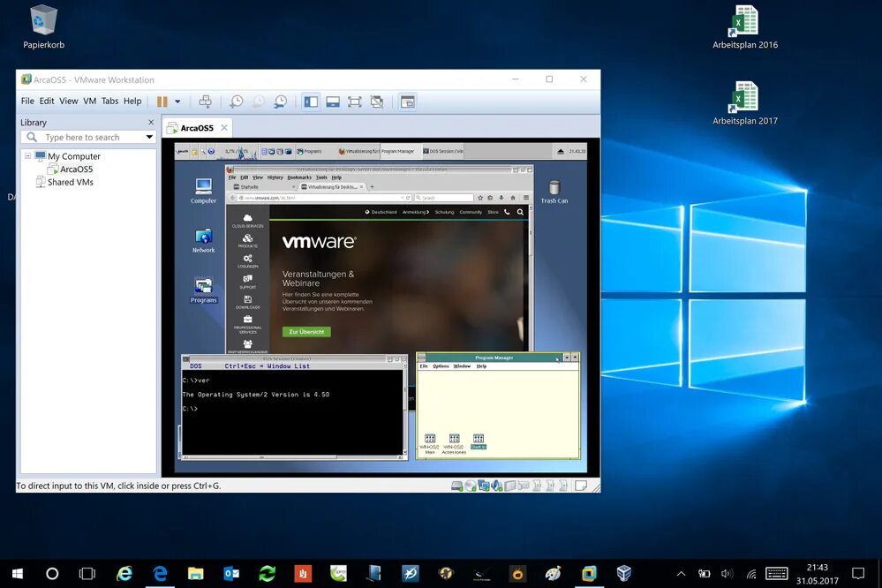The image size is (882, 588).
Task: Open the VM menu
Action: point(90,102)
